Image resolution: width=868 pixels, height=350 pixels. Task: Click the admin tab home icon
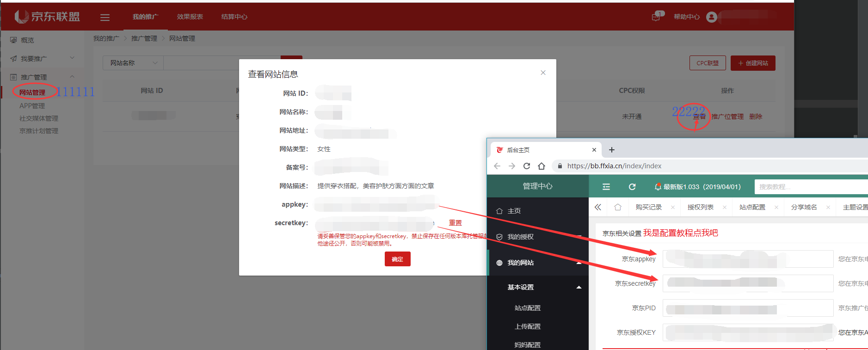pos(618,207)
